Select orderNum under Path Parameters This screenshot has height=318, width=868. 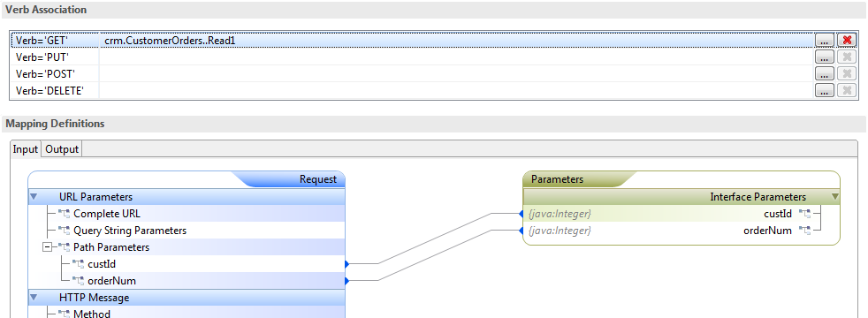click(112, 281)
